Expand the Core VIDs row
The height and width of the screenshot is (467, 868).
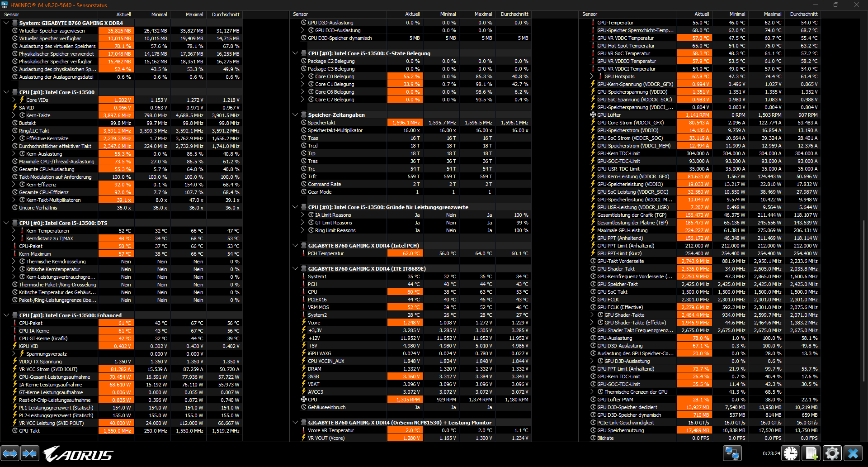(x=14, y=100)
